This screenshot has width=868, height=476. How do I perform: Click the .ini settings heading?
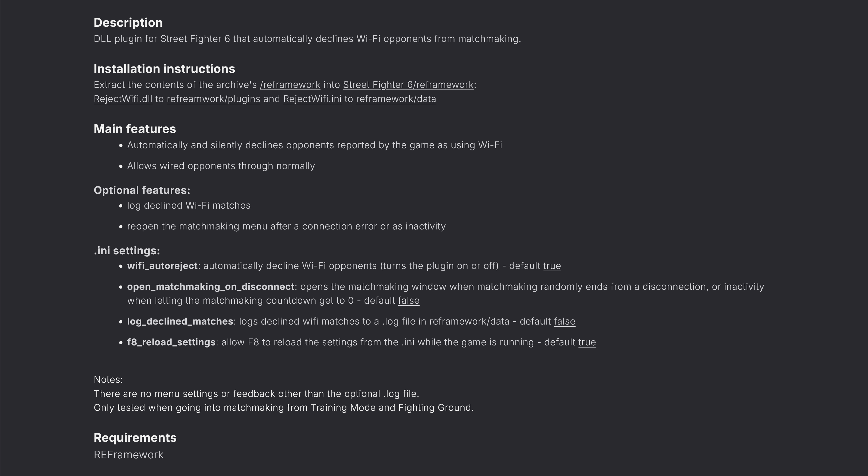(127, 251)
